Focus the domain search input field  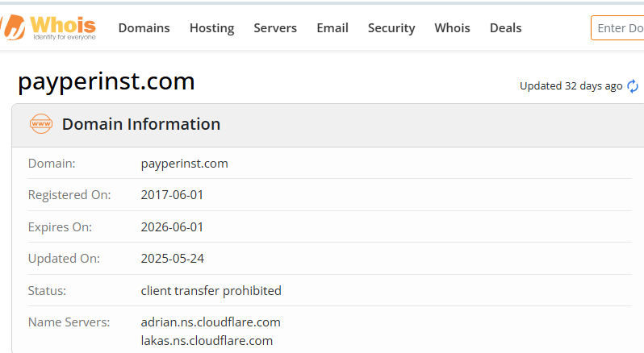coord(620,28)
